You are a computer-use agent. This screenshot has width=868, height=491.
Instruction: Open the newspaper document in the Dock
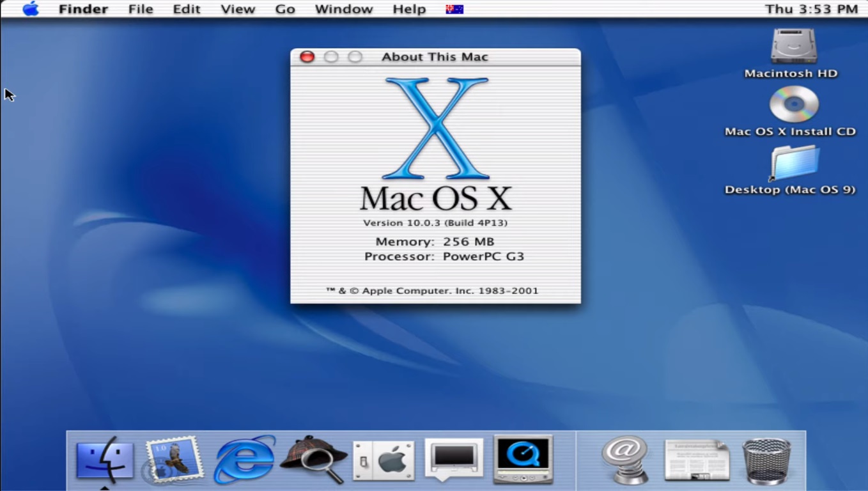tap(697, 460)
